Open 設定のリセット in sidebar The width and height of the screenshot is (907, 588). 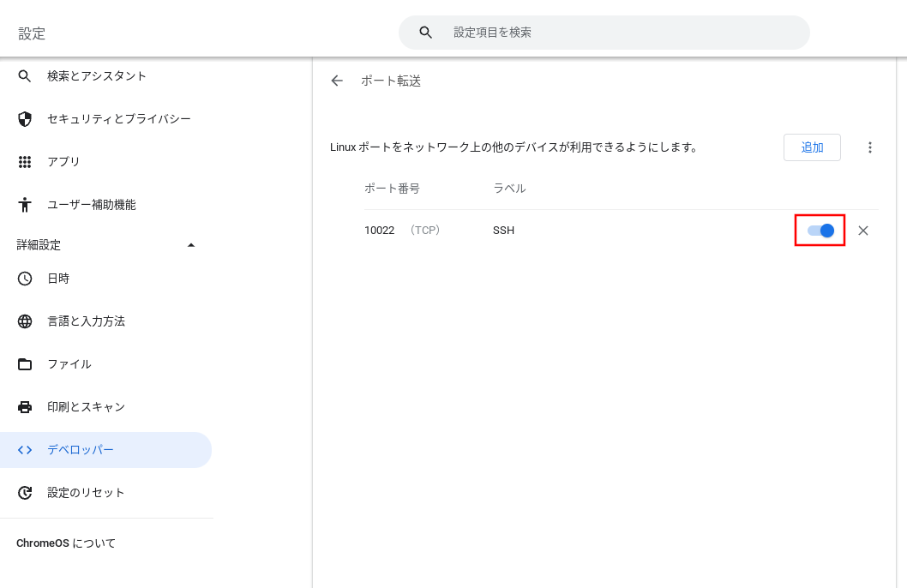click(86, 493)
